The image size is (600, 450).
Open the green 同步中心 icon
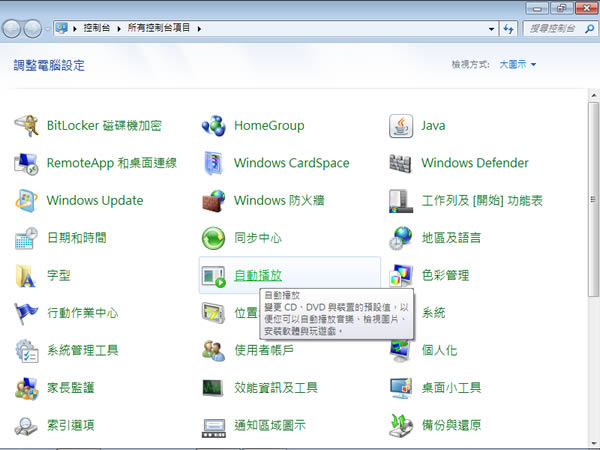214,238
